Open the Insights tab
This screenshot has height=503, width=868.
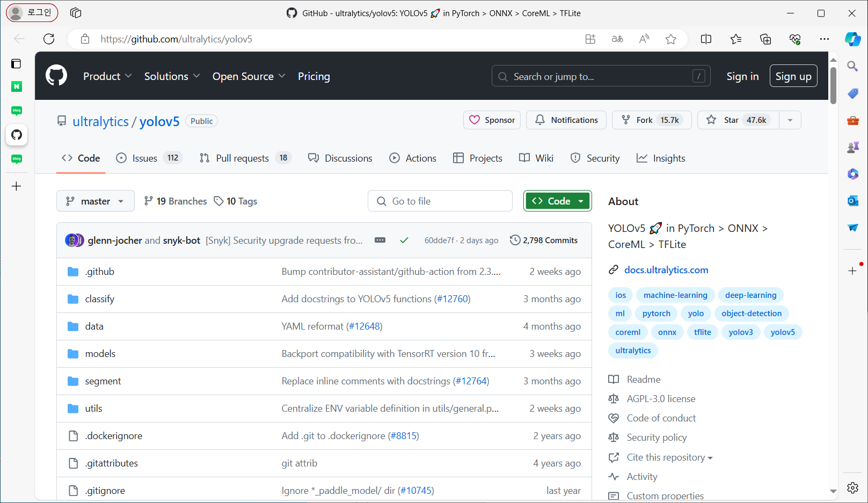click(661, 158)
